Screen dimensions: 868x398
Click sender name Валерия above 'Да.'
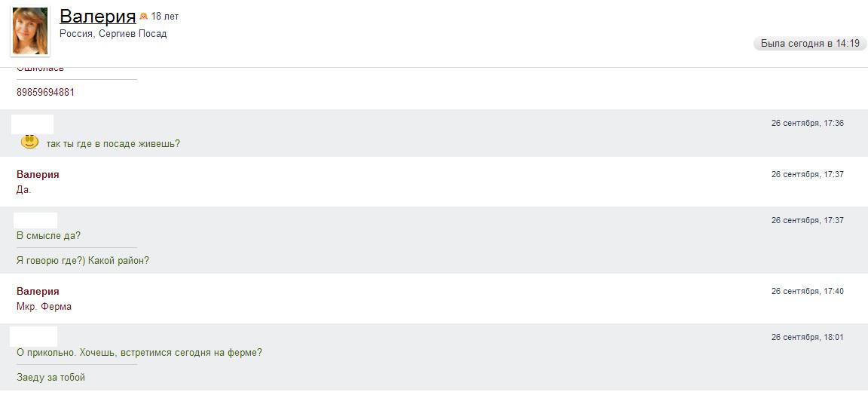(x=38, y=174)
